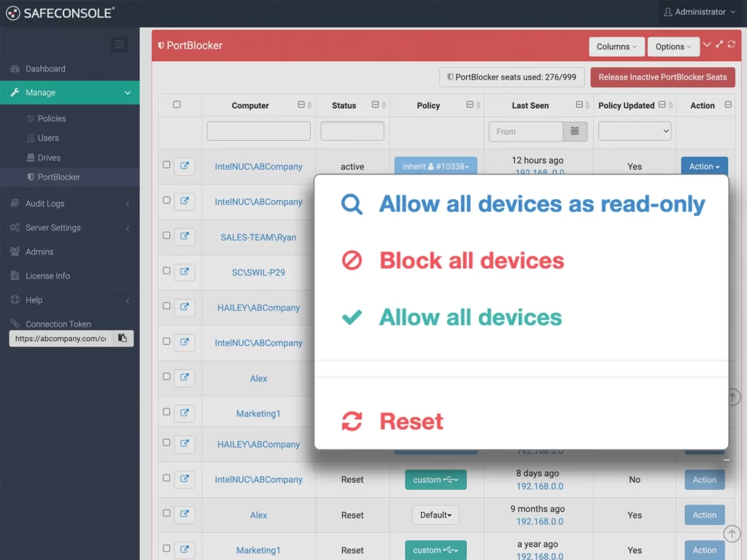Open the Administrator account menu
The image size is (747, 560).
coord(700,12)
